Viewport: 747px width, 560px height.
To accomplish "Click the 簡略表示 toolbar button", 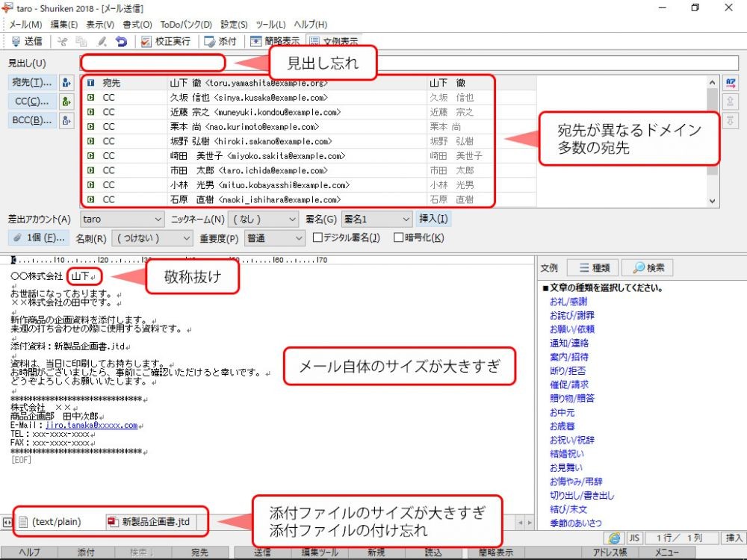I will pyautogui.click(x=275, y=41).
